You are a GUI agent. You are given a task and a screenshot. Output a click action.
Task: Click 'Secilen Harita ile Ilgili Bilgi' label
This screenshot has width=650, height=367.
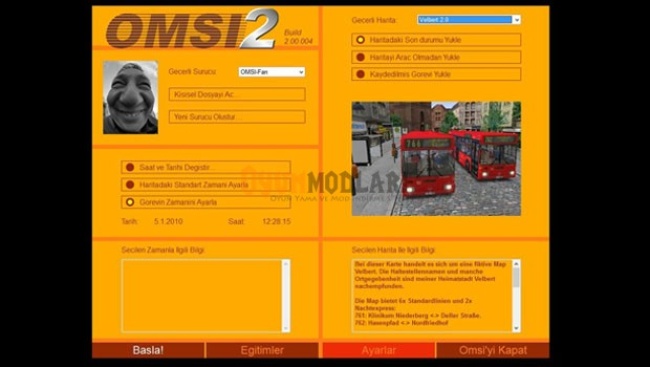(x=393, y=250)
